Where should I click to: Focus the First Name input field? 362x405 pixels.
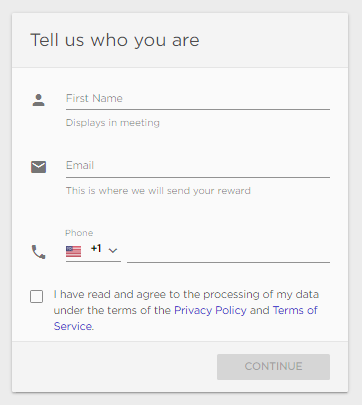[x=198, y=99]
